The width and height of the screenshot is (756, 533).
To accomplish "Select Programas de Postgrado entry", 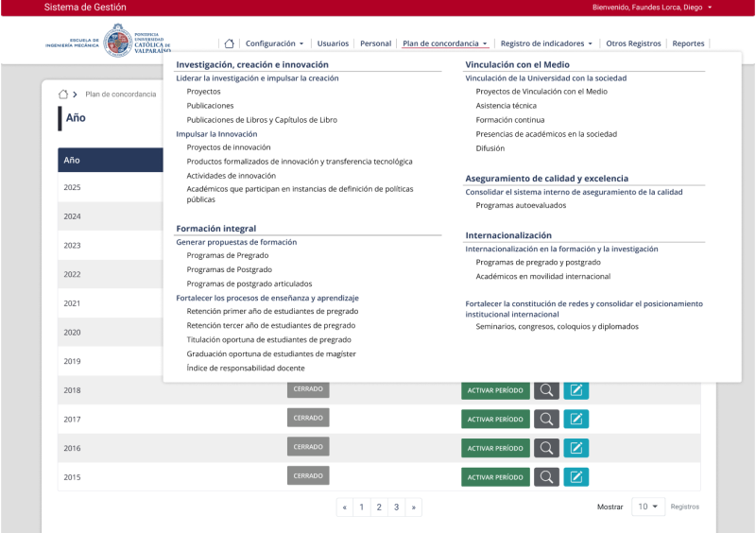I will pos(230,269).
